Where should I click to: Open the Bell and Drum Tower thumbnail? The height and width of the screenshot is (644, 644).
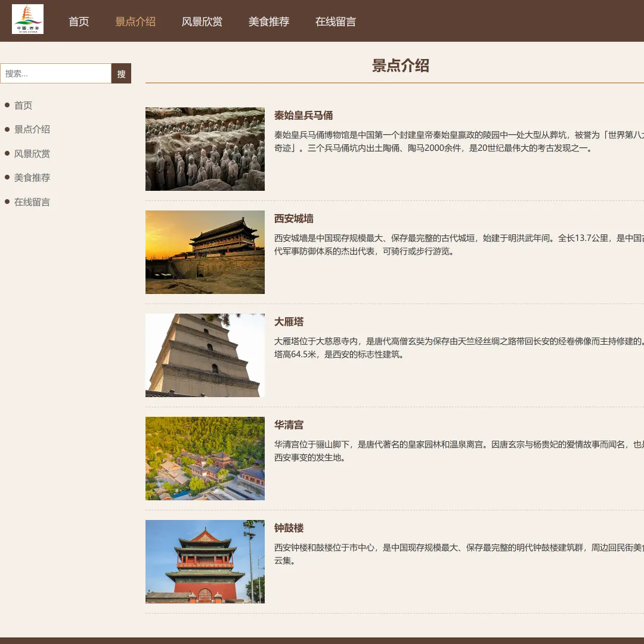[x=205, y=562]
